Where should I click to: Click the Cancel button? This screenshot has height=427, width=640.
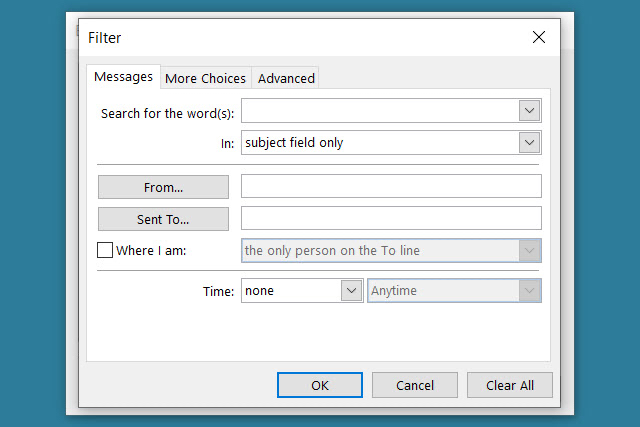pyautogui.click(x=415, y=385)
